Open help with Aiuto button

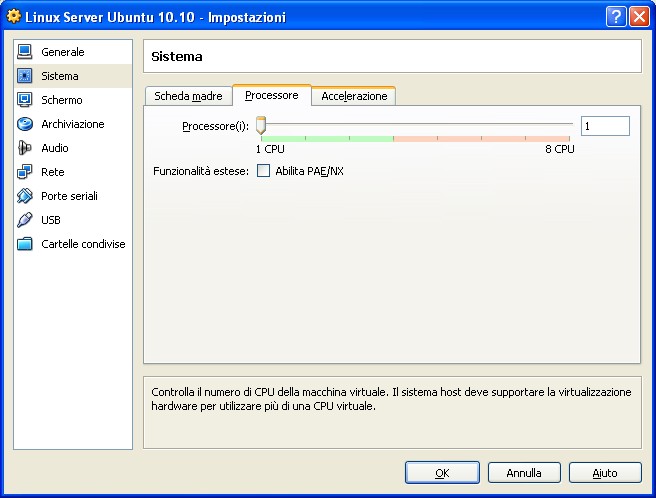pyautogui.click(x=605, y=473)
